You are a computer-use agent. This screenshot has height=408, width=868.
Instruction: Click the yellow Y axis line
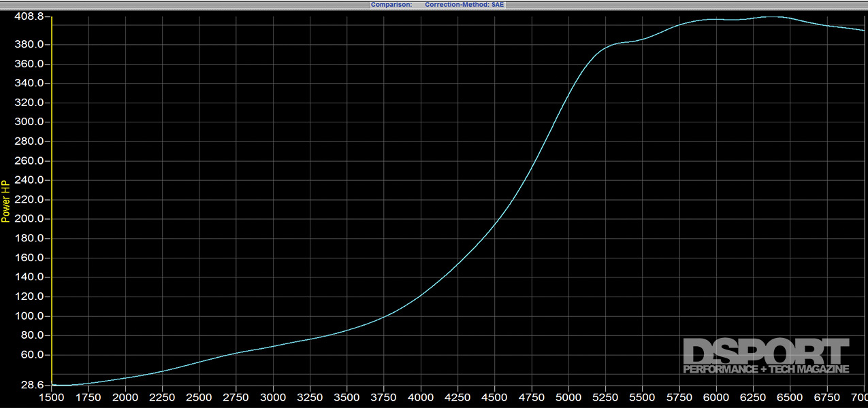click(52, 204)
